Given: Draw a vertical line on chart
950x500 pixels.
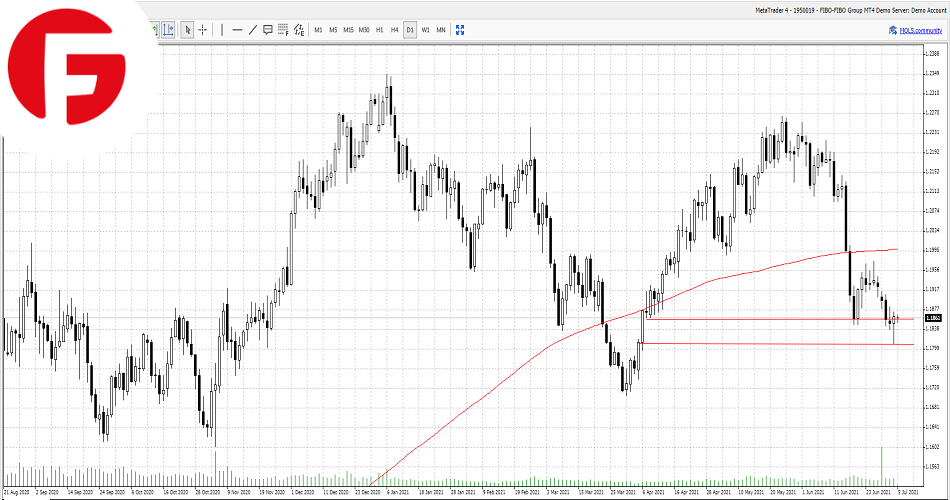Looking at the screenshot, I should click(x=221, y=30).
